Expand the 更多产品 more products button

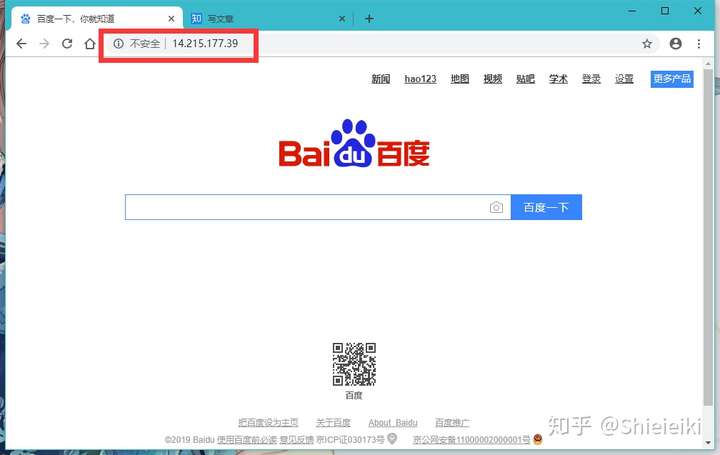(672, 79)
